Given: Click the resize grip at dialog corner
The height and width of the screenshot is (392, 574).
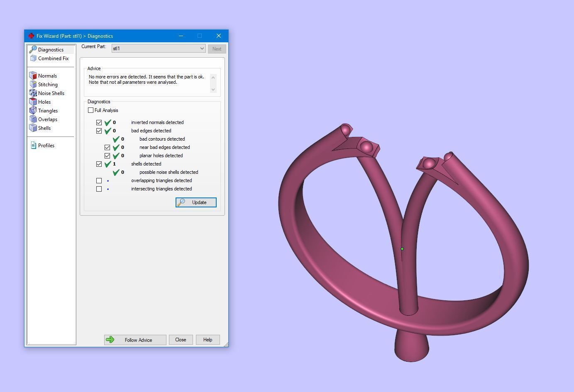Looking at the screenshot, I should [225, 344].
